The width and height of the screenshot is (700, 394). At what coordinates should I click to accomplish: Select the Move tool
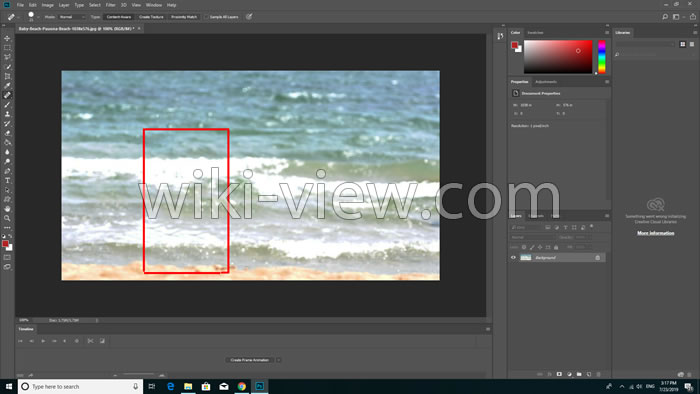[x=7, y=38]
